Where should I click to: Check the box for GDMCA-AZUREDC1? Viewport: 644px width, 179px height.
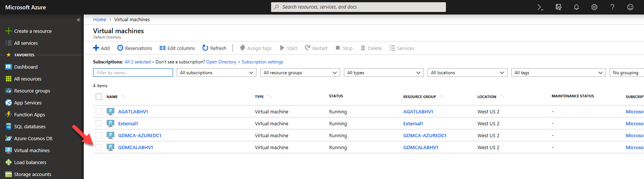(x=99, y=135)
